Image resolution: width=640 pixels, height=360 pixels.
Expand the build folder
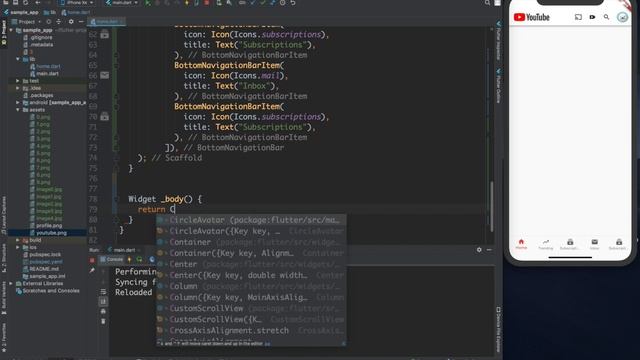click(18, 240)
